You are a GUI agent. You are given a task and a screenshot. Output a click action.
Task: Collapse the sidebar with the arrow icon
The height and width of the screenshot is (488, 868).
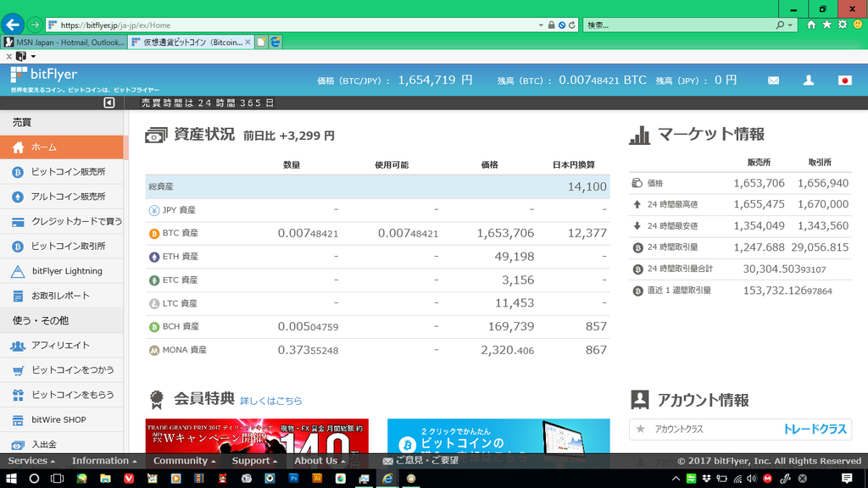tap(109, 103)
